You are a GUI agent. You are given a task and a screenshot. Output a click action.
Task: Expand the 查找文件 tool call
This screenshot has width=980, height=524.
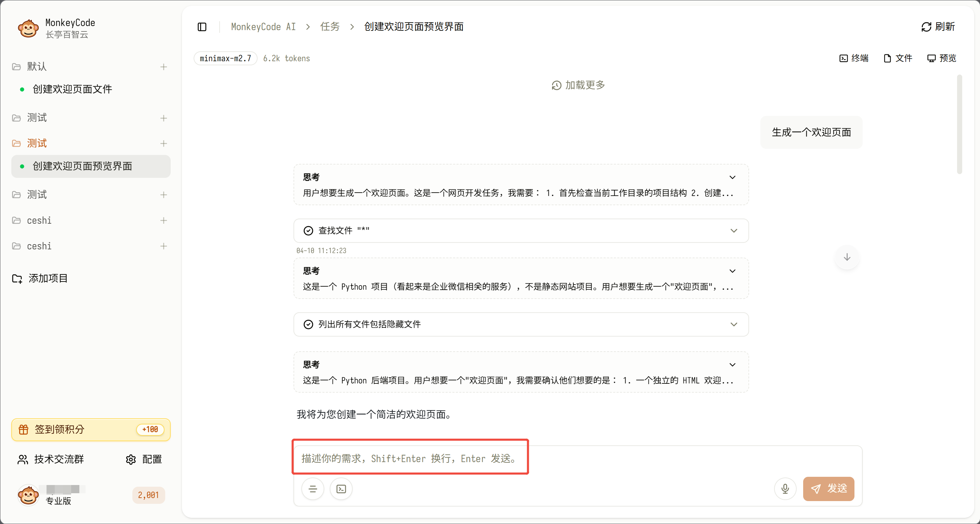(x=734, y=231)
